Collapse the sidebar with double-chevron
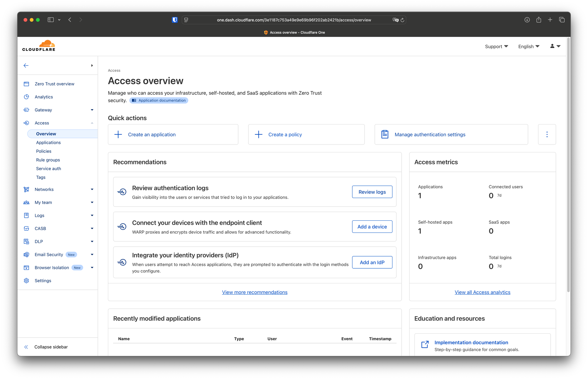Image resolution: width=588 pixels, height=379 pixels. click(x=26, y=347)
